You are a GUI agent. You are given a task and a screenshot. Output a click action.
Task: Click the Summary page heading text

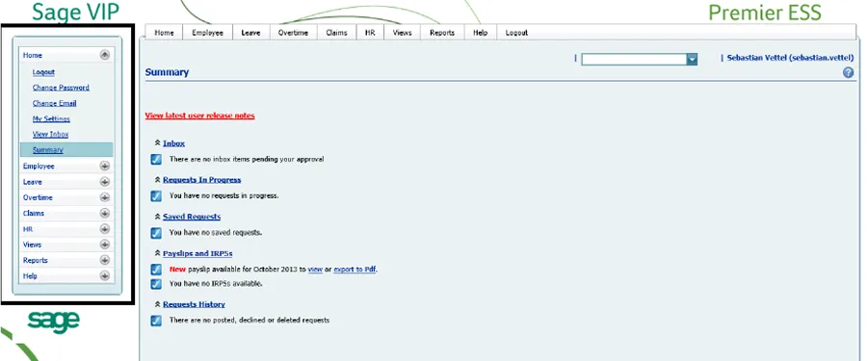[167, 72]
